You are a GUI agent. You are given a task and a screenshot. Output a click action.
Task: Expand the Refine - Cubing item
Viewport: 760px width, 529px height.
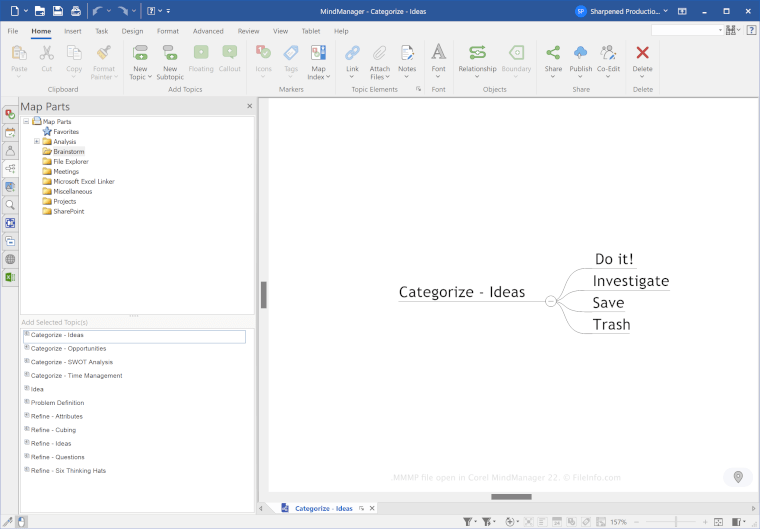(x=27, y=429)
